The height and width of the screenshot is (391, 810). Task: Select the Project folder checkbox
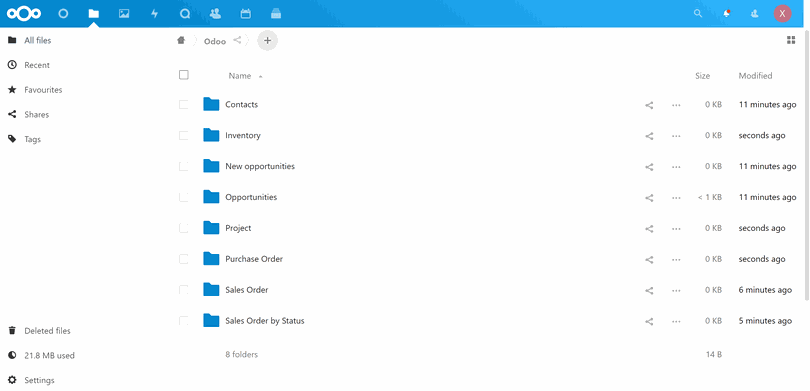point(184,228)
